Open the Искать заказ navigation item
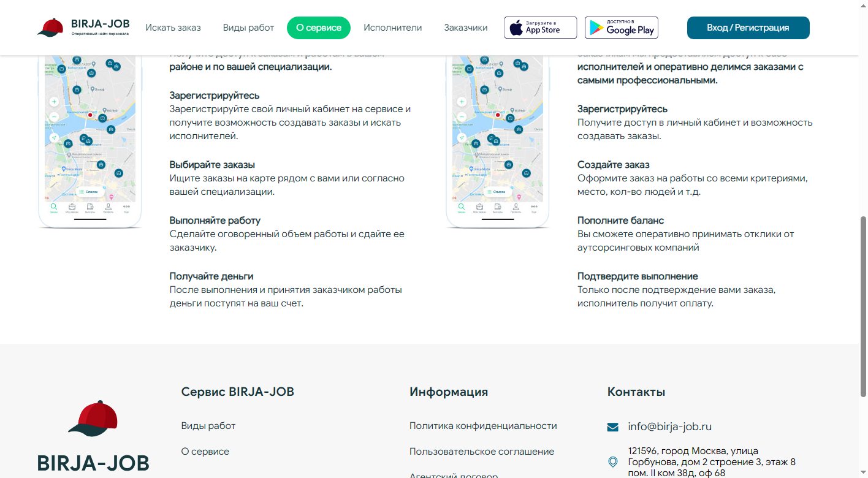The image size is (868, 478). 173,28
